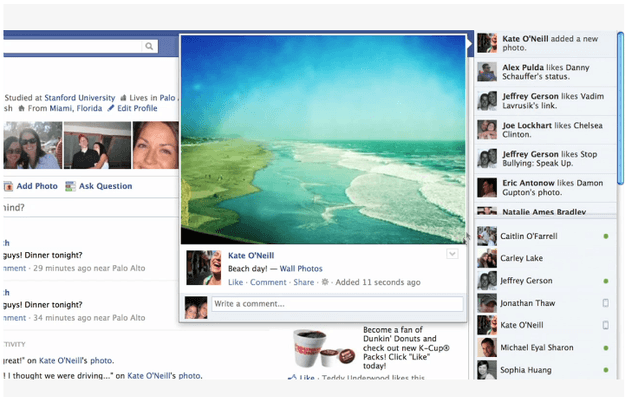Screen dimensions: 625x401
Task: Click the 34 minutes ago timestamp
Action: click(x=63, y=318)
